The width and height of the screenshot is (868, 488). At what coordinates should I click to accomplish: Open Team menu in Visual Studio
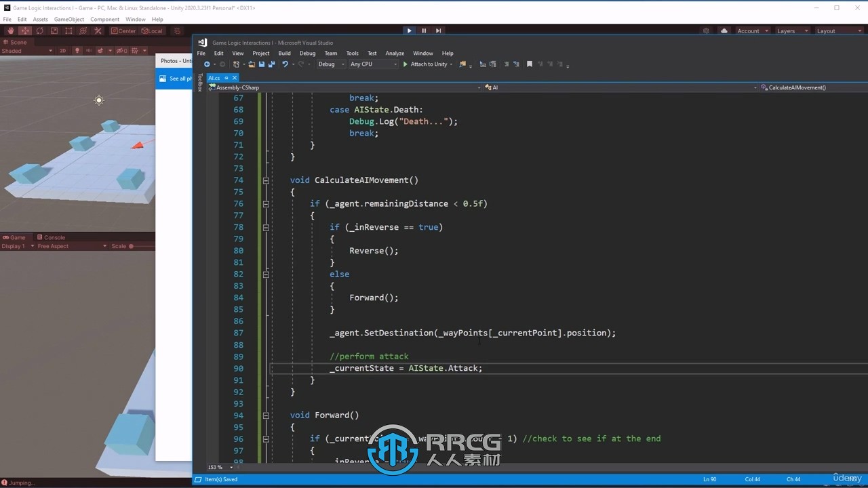pyautogui.click(x=331, y=53)
